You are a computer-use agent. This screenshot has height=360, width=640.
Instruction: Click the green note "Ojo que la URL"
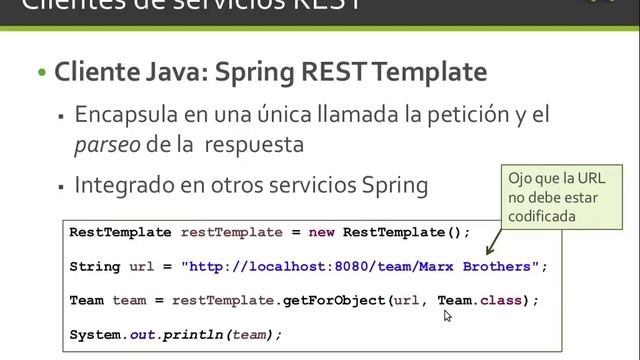[561, 197]
